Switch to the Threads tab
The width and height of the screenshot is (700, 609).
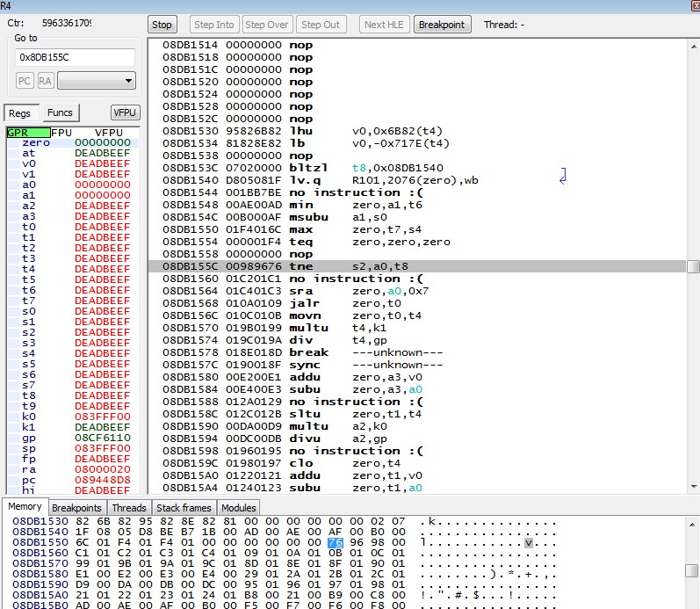point(129,507)
